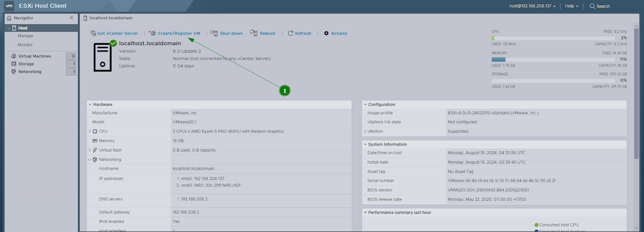Click the Storage count badge
This screenshot has height=232, width=644.
click(x=71, y=64)
